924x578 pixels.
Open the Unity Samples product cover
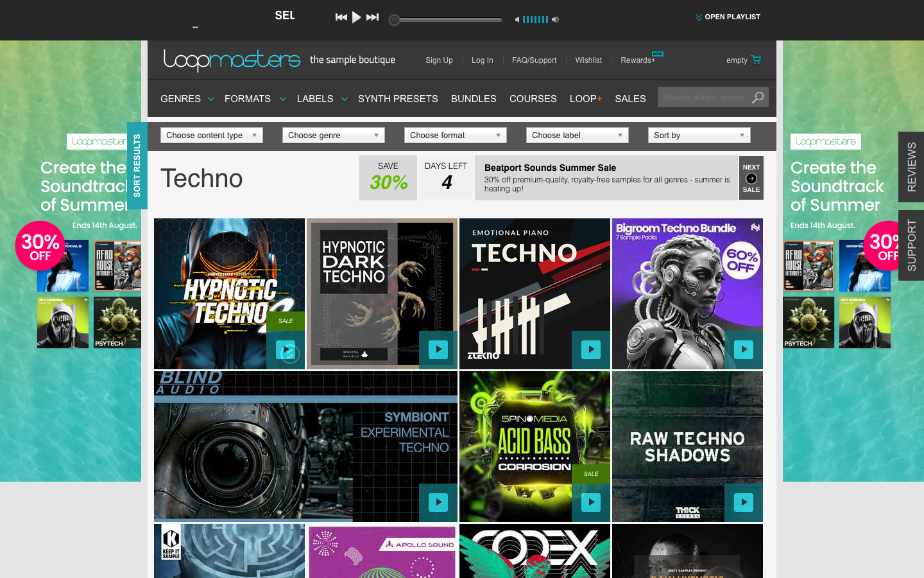click(687, 551)
